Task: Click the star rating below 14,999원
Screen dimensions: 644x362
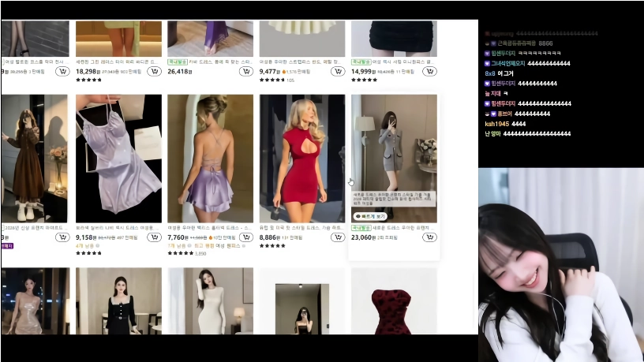Action: click(x=364, y=80)
